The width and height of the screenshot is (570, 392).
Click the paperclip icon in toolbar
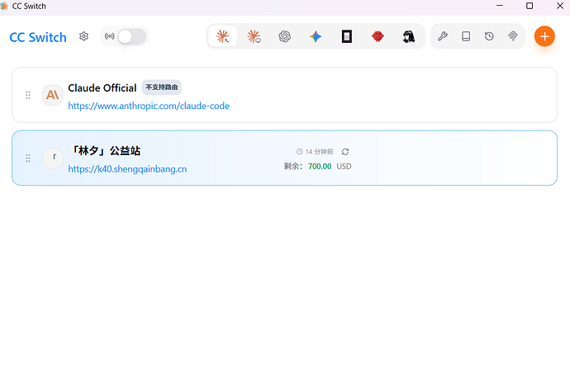[512, 36]
